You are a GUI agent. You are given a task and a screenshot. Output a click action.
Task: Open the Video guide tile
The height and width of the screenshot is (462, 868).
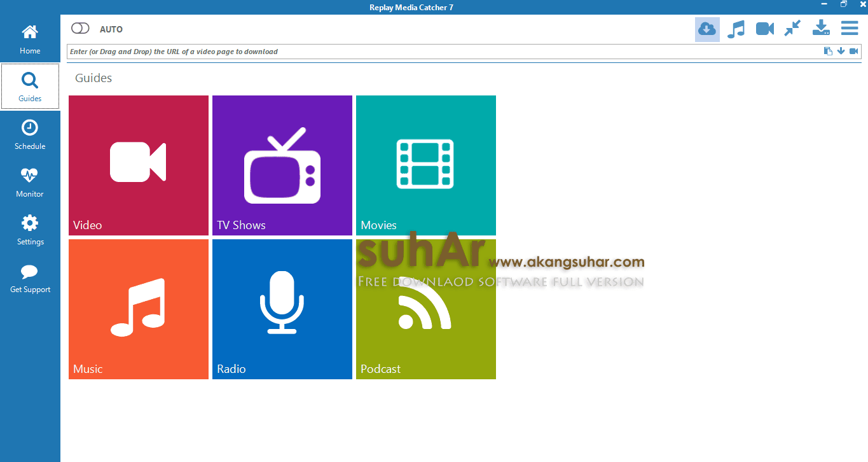click(139, 165)
